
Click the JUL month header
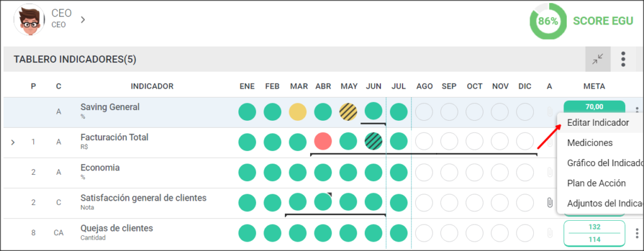(399, 86)
